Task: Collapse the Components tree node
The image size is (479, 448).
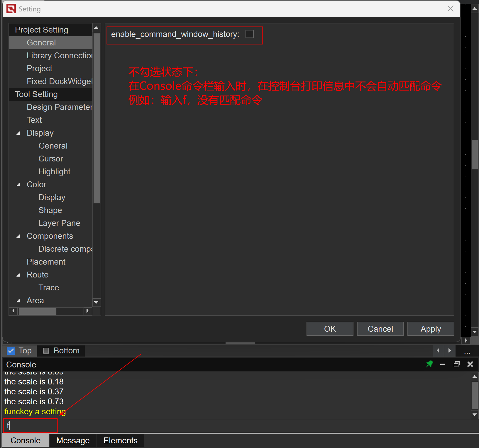Action: [18, 236]
